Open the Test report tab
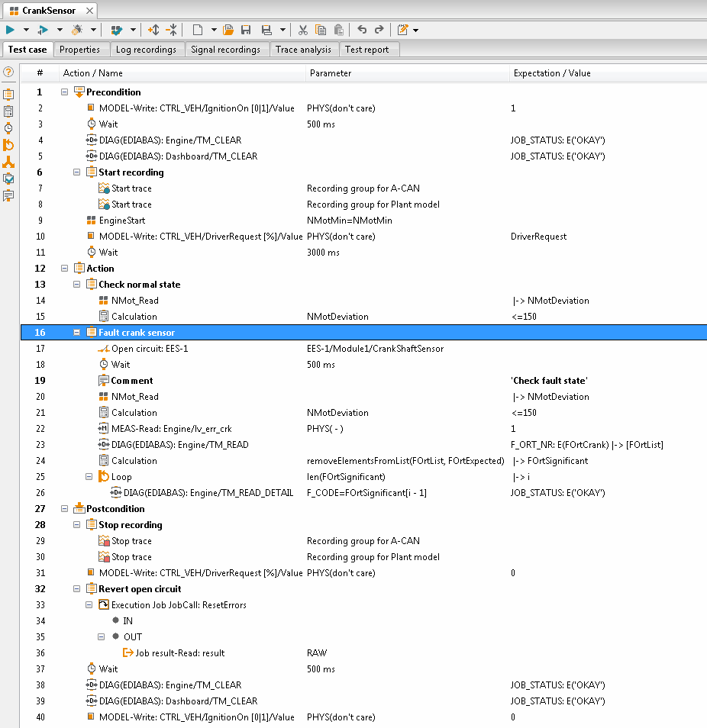Viewport: 707px width, 728px height. pyautogui.click(x=367, y=50)
